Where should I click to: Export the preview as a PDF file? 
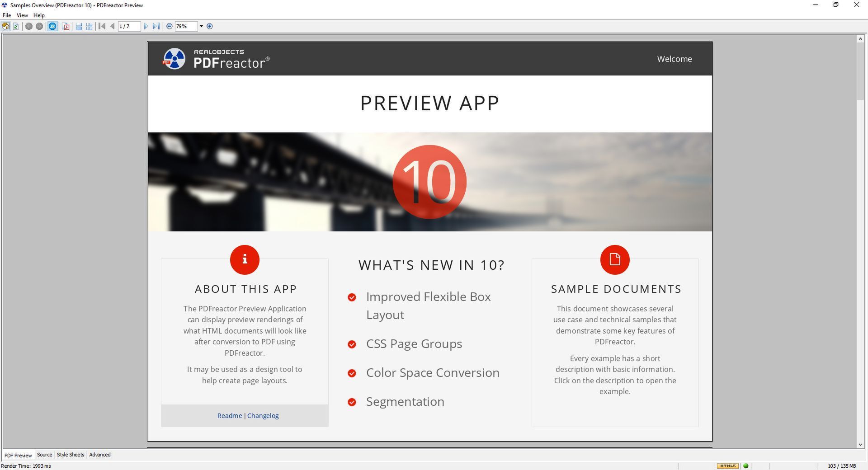[x=66, y=26]
